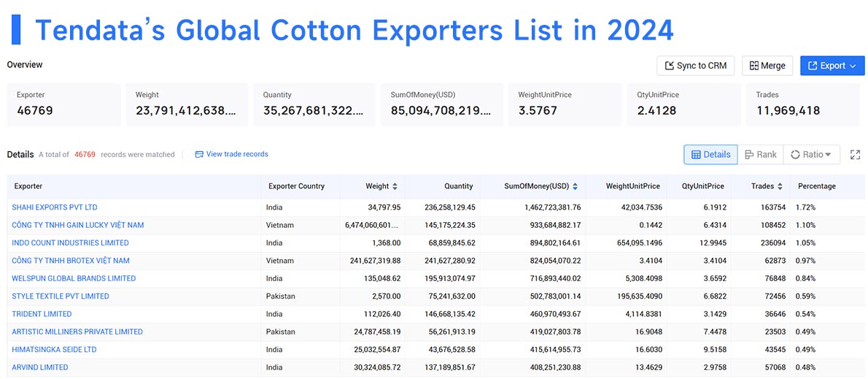Switch to the Rank view tab
868x379 pixels.
tap(761, 155)
